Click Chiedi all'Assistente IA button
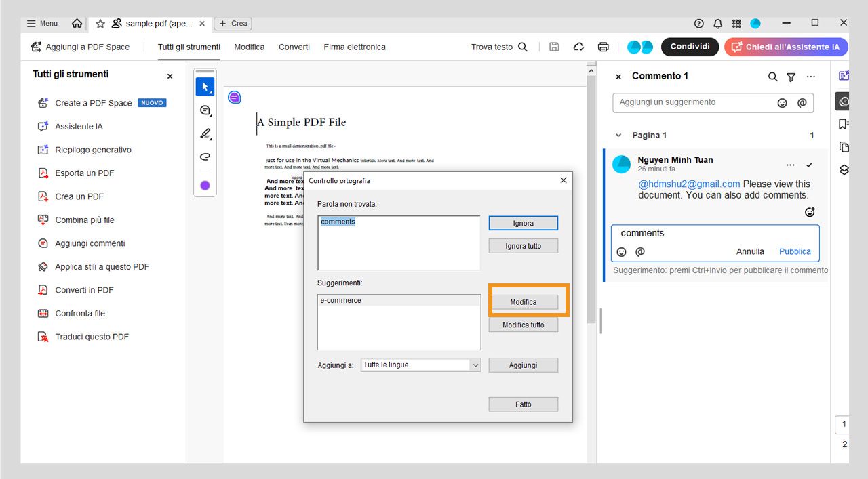This screenshot has height=479, width=868. coord(786,47)
